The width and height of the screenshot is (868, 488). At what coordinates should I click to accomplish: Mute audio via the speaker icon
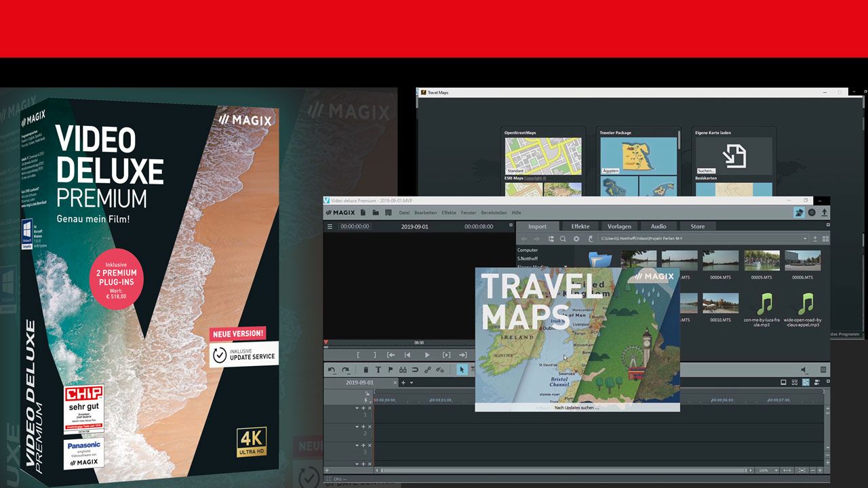click(803, 370)
